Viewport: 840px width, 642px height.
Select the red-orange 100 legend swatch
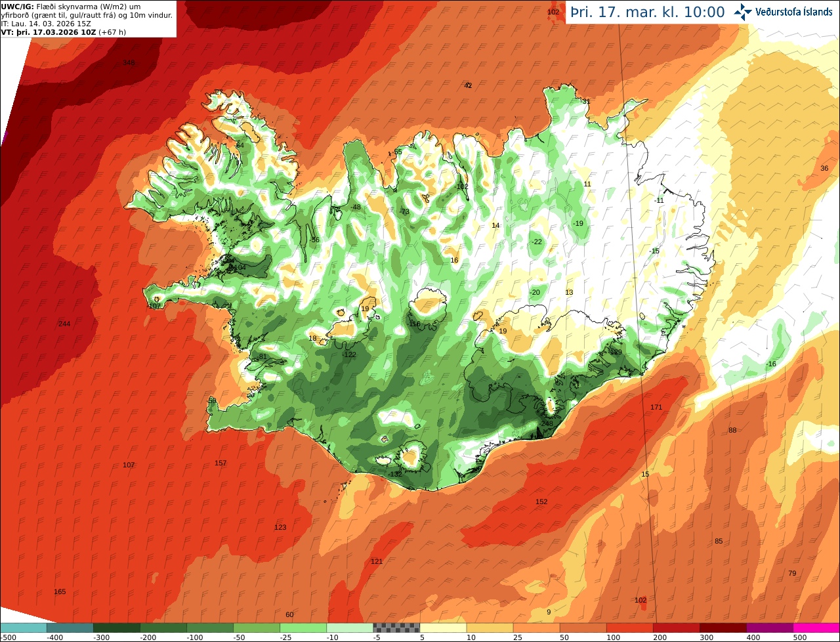pyautogui.click(x=629, y=628)
